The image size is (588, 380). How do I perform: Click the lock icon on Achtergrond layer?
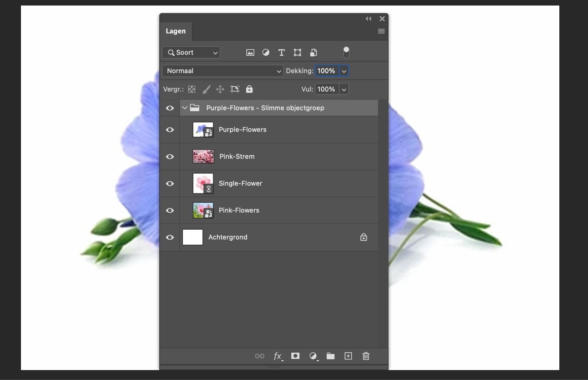click(x=363, y=237)
